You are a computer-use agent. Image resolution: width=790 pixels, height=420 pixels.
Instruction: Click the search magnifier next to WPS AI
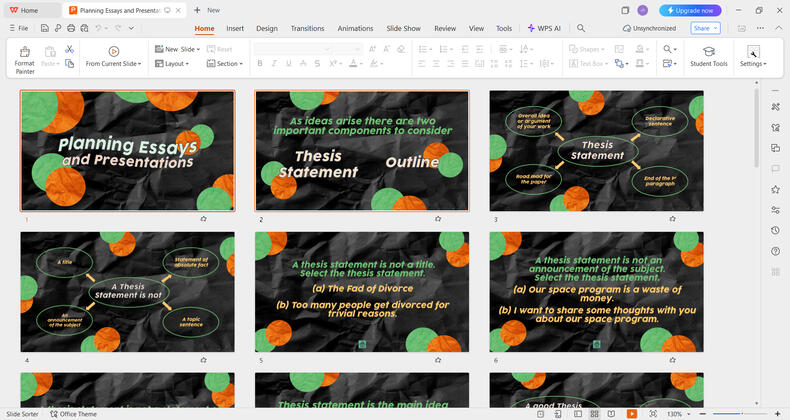[x=581, y=28]
